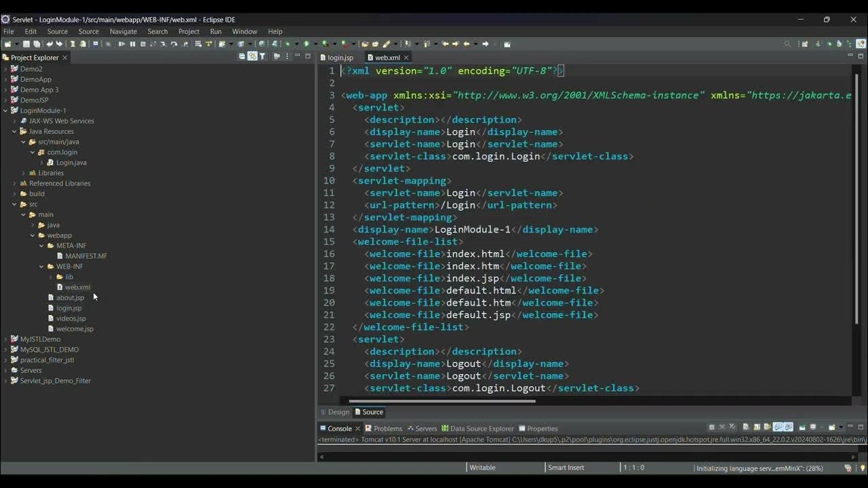Click the Initializing language server progress status
The height and width of the screenshot is (488, 868).
click(x=760, y=468)
